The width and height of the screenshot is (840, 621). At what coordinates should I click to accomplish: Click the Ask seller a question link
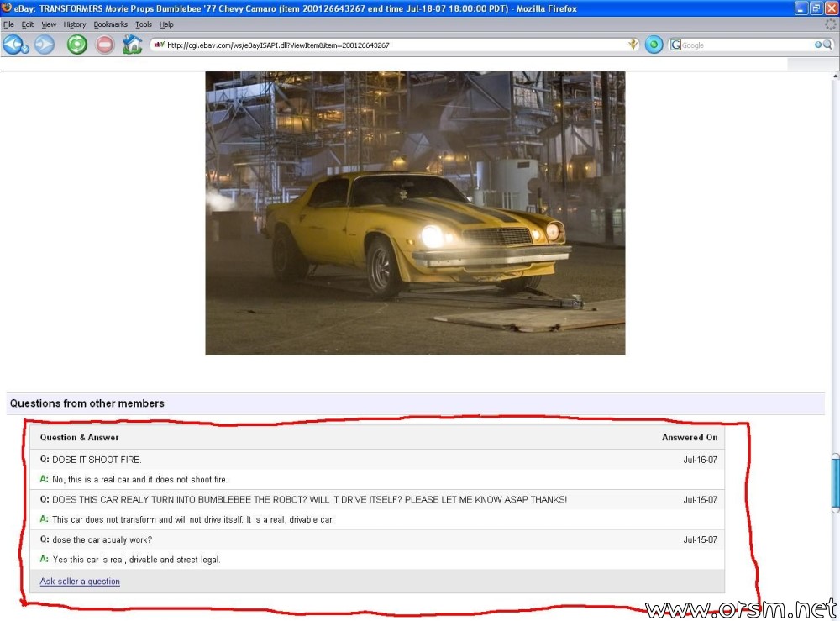click(80, 582)
